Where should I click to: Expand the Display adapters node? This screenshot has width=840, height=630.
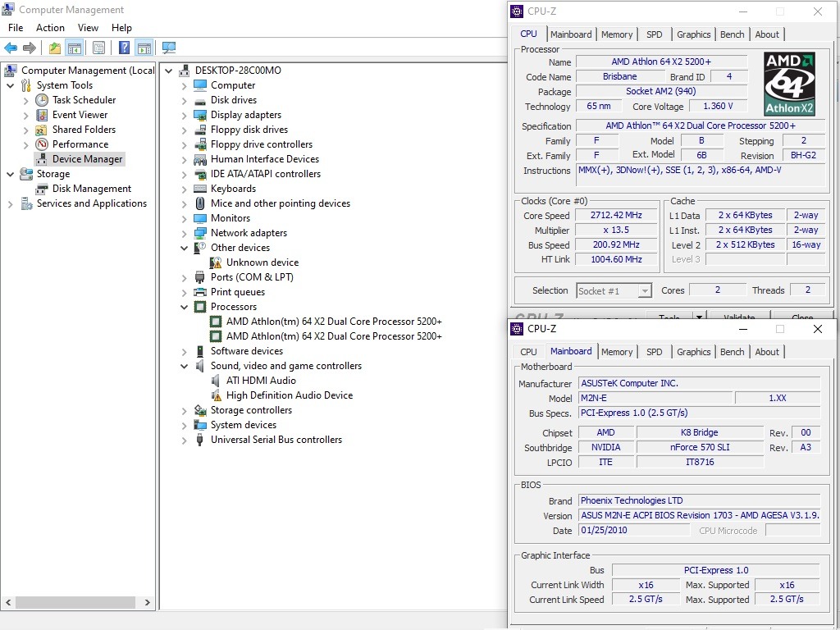184,116
